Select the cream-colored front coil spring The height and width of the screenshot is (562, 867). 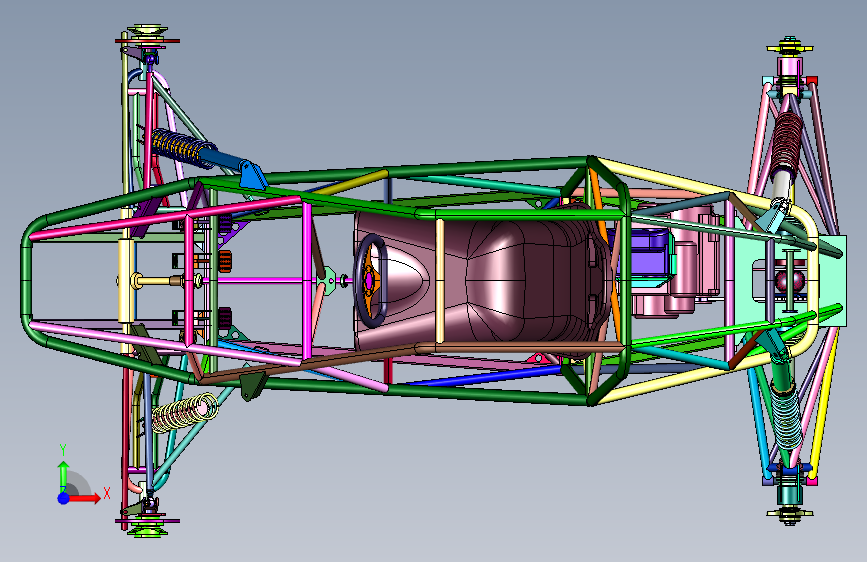point(185,412)
